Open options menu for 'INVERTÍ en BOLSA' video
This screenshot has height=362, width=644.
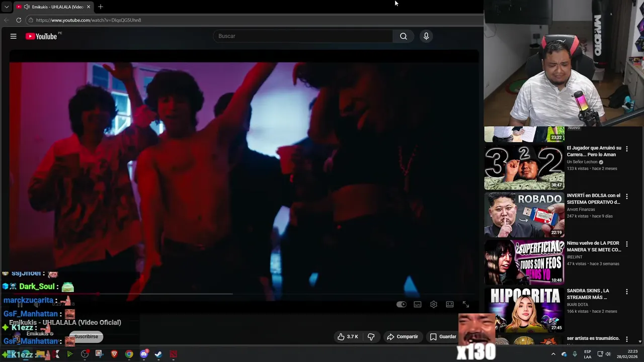pyautogui.click(x=627, y=197)
